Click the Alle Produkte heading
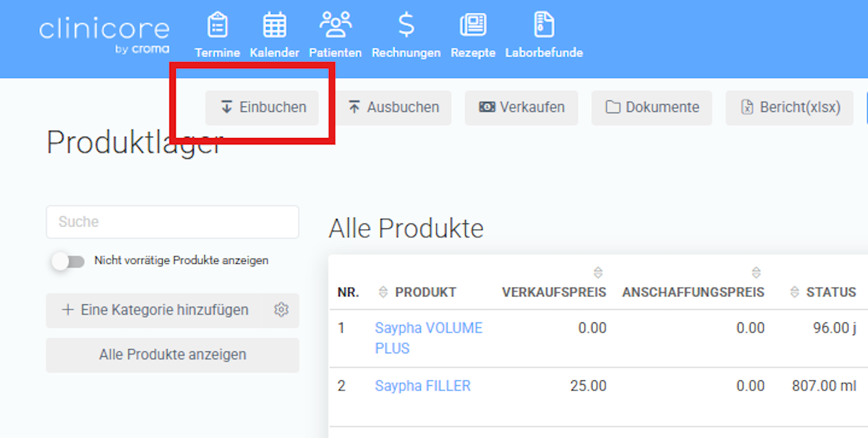The height and width of the screenshot is (438, 868). coord(406,228)
